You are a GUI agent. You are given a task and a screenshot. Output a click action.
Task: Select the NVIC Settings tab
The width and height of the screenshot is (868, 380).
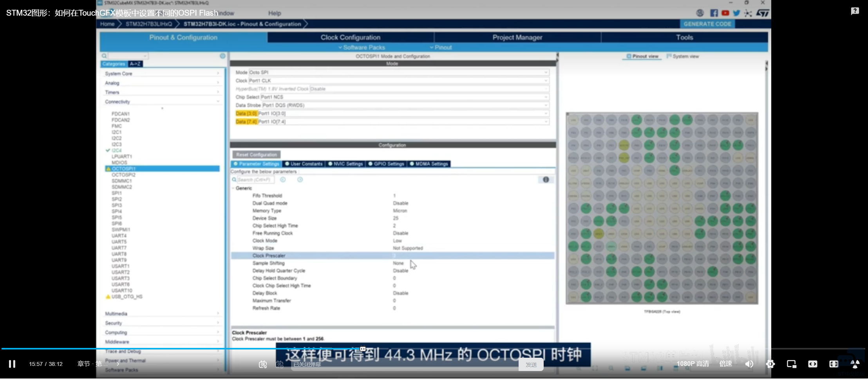(345, 164)
